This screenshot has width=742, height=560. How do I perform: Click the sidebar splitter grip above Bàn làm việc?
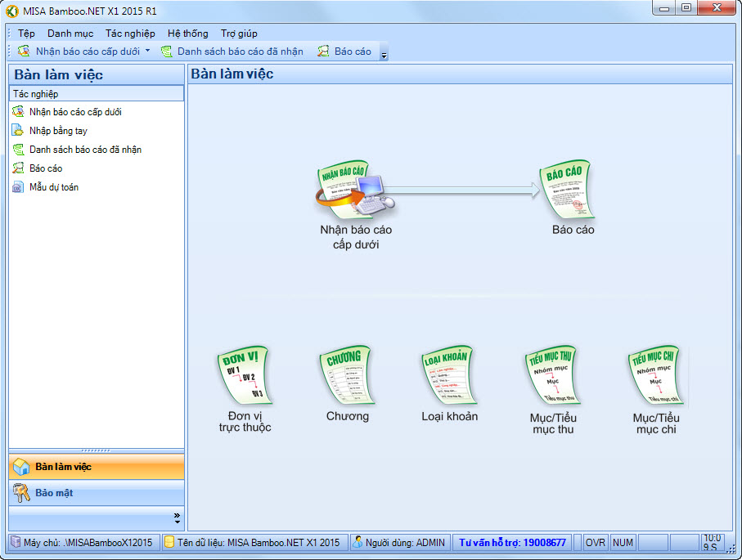coord(97,450)
